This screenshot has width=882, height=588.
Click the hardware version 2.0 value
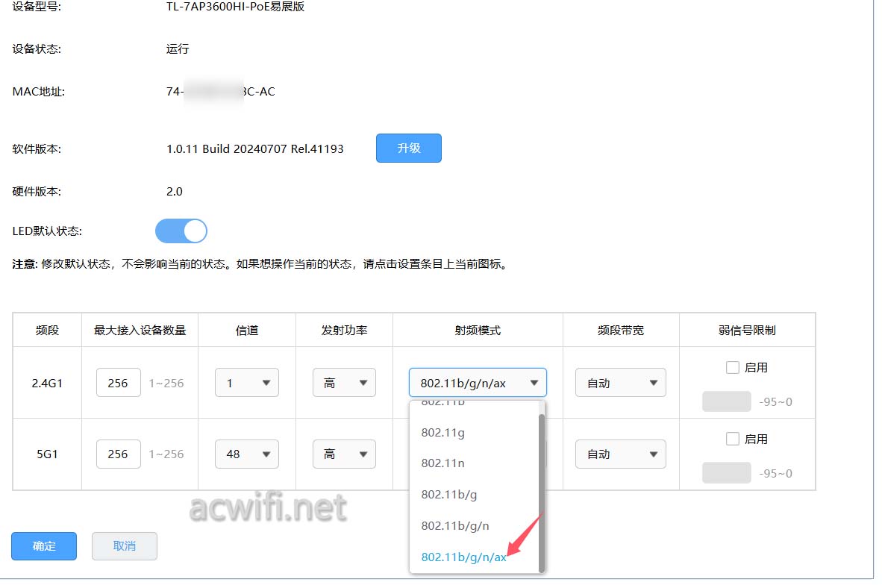coord(175,191)
